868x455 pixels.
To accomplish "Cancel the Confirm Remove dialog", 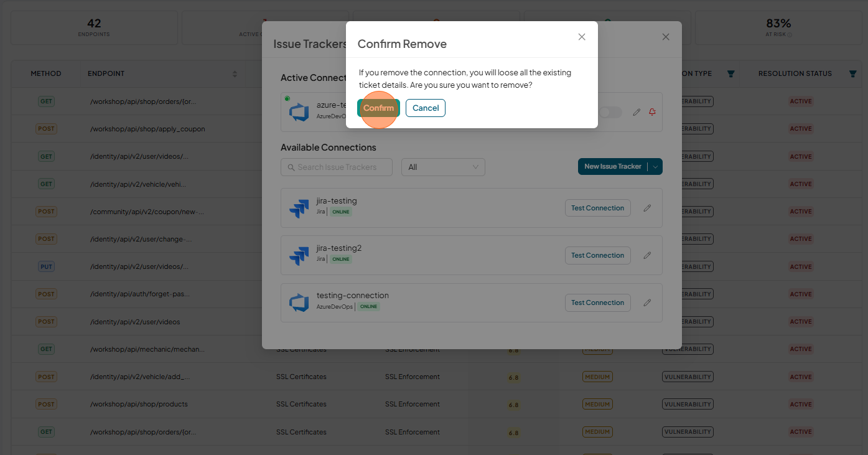I will [426, 108].
